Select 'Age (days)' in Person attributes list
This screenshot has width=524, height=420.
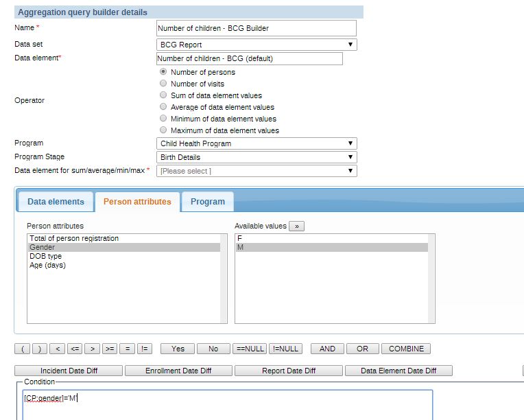pos(47,265)
